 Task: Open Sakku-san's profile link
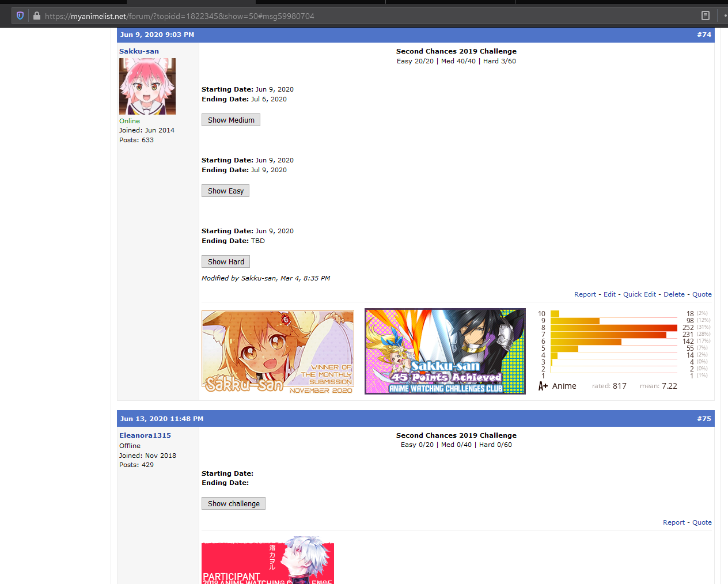(139, 51)
